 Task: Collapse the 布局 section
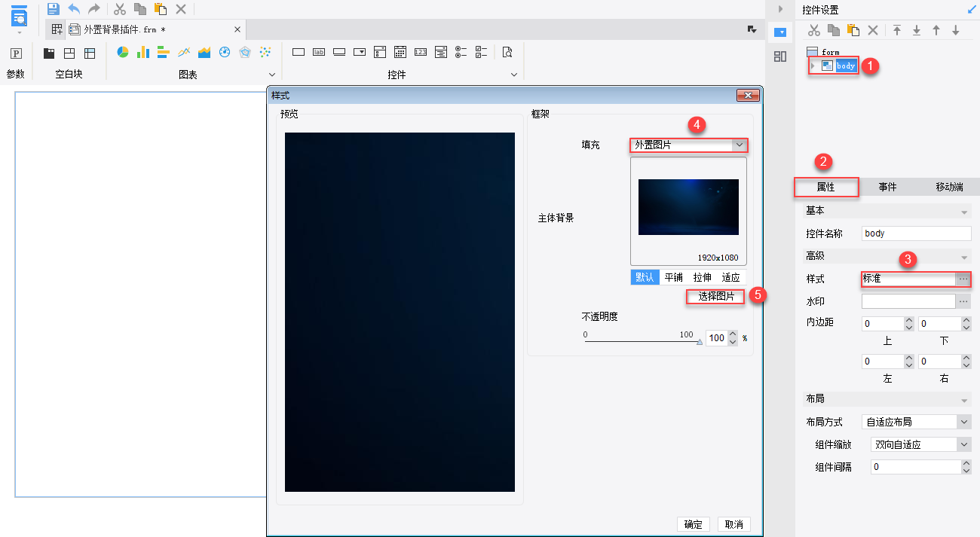pyautogui.click(x=963, y=400)
